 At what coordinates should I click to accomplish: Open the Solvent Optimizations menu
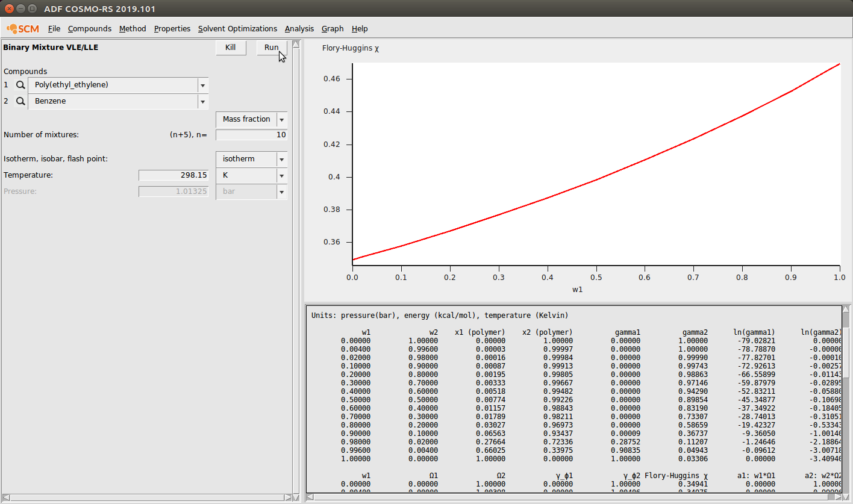coord(237,29)
